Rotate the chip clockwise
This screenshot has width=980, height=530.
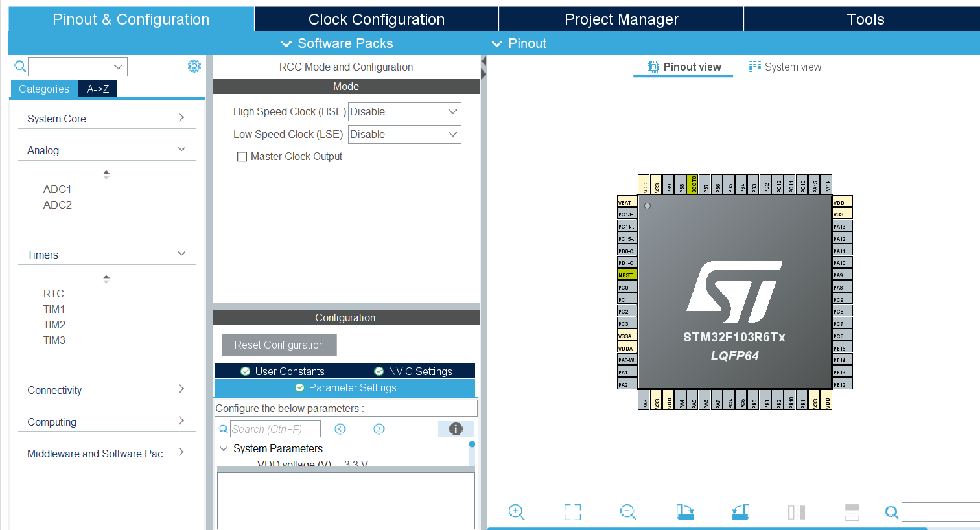click(684, 512)
